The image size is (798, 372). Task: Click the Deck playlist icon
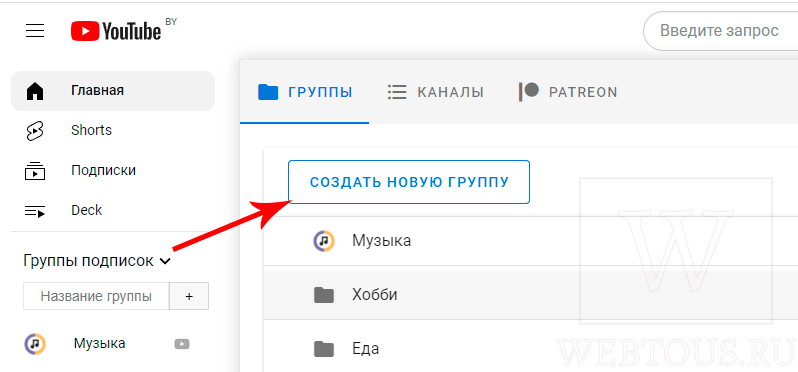pyautogui.click(x=35, y=210)
